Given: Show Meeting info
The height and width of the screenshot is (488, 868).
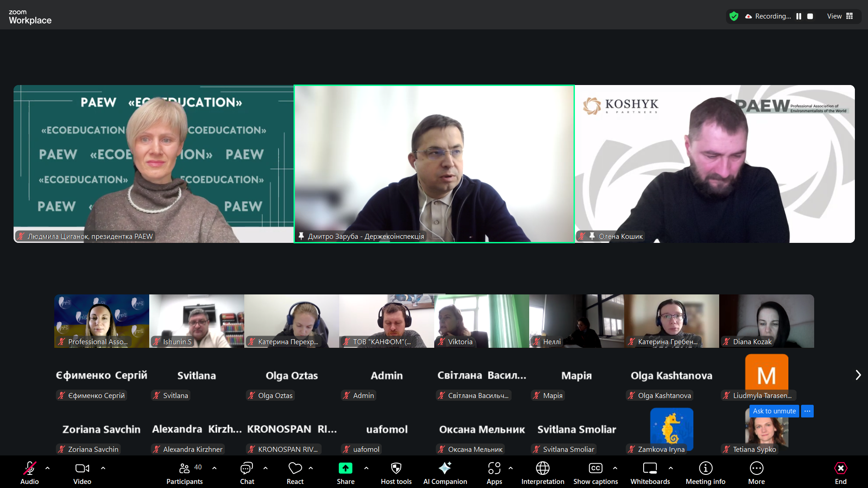Looking at the screenshot, I should pos(705,473).
